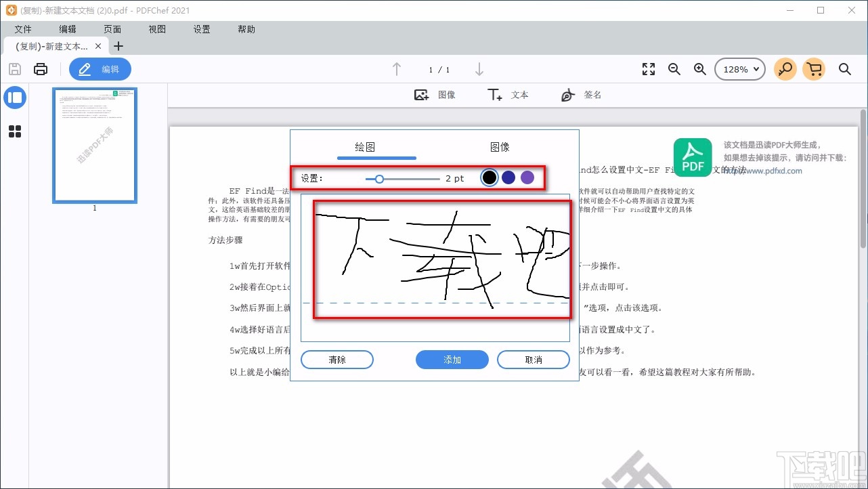Screen dimensions: 868x489
Task: Toggle the thumbnail panel view
Action: (15, 98)
